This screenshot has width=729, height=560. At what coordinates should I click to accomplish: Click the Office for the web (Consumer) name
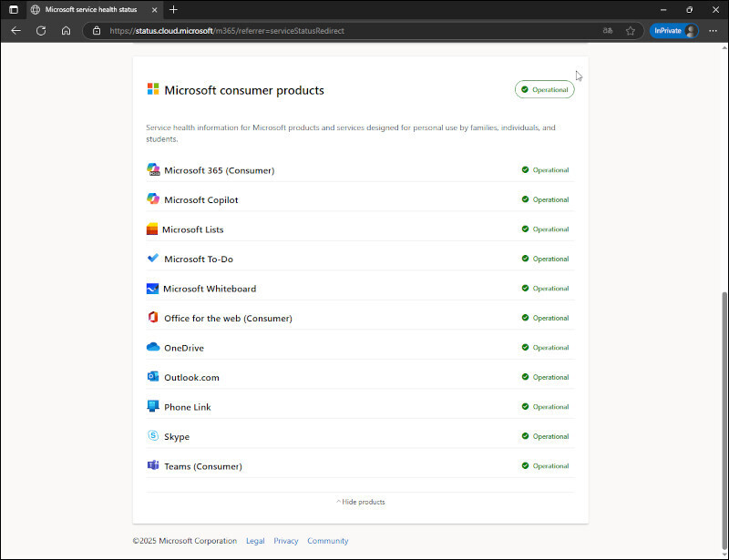[229, 319]
